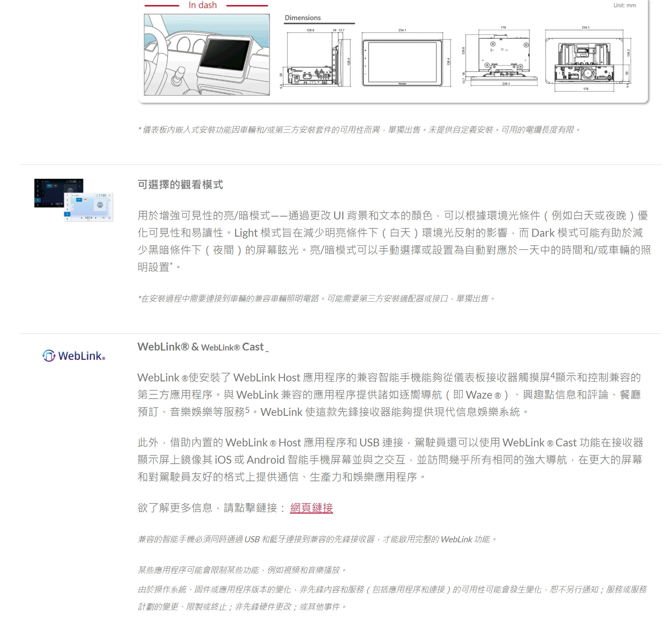Open the light/dark mode screens thumbnail
Viewport: 672px width, 617px height.
click(x=74, y=200)
